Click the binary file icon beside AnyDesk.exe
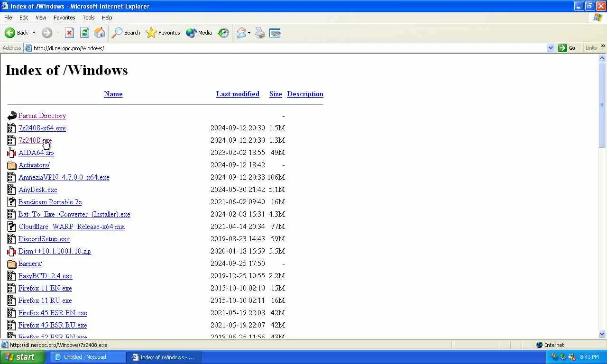 coord(12,190)
